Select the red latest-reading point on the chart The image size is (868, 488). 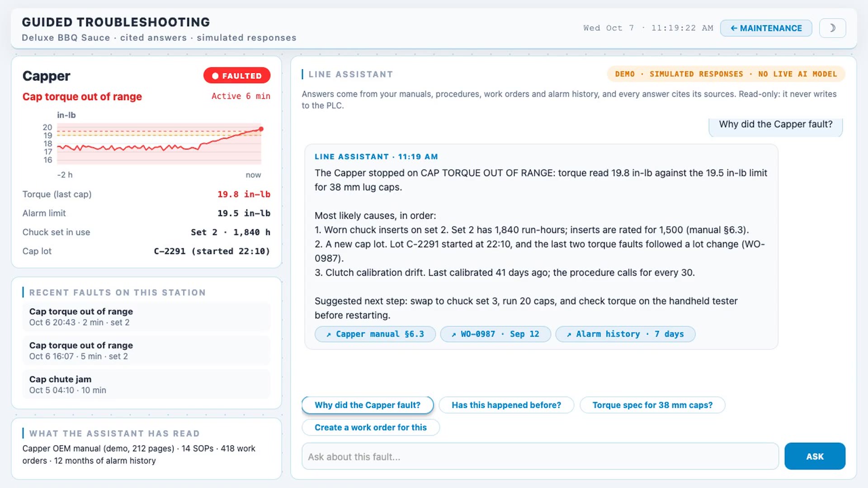(261, 129)
